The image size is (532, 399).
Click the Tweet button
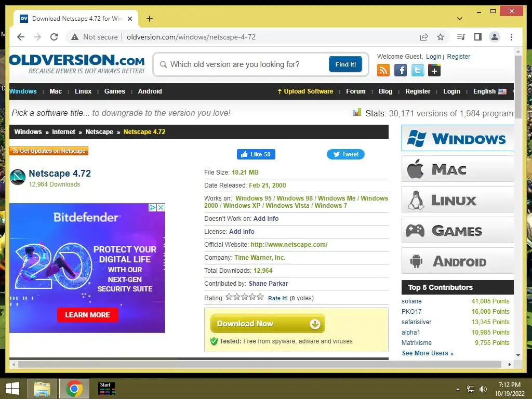345,154
